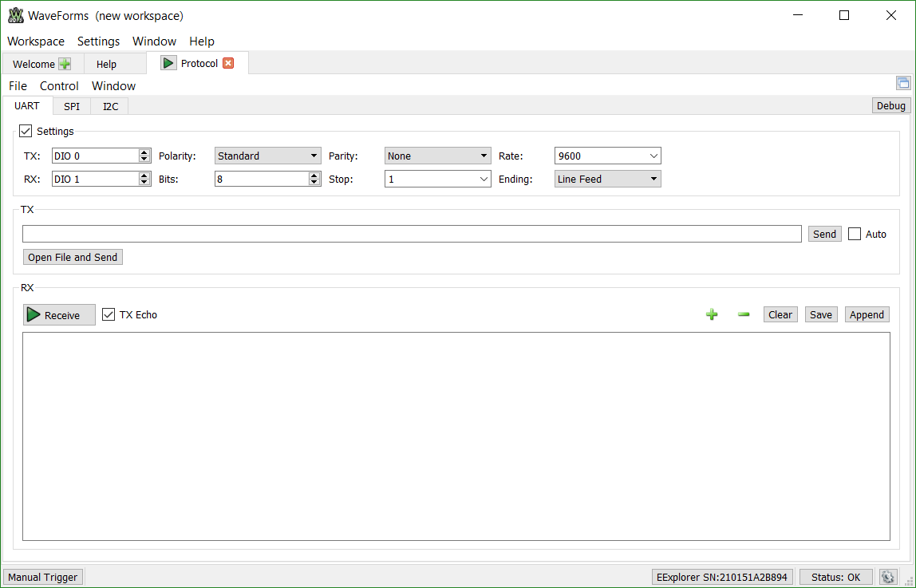Switch to the Welcome tab

(x=34, y=65)
